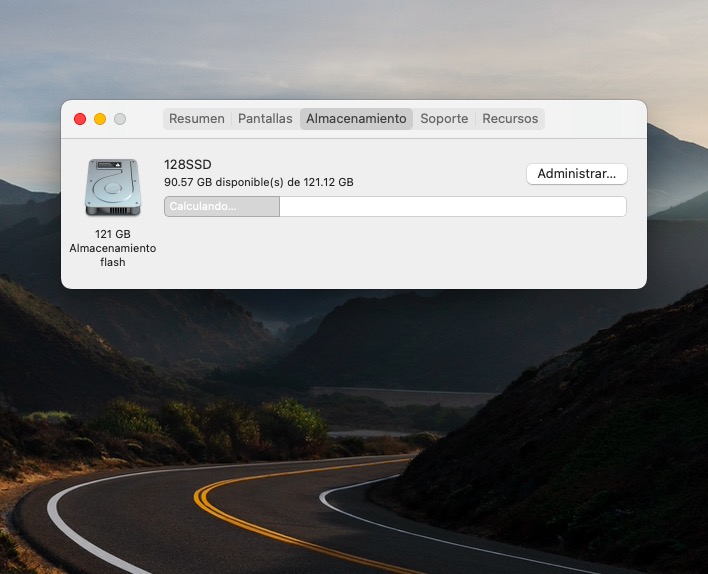Click the 128SSD volume name
The height and width of the screenshot is (574, 708).
(188, 165)
